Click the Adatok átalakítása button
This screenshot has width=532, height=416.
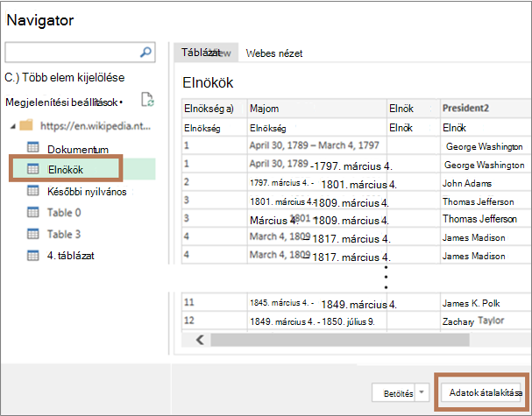pyautogui.click(x=482, y=392)
